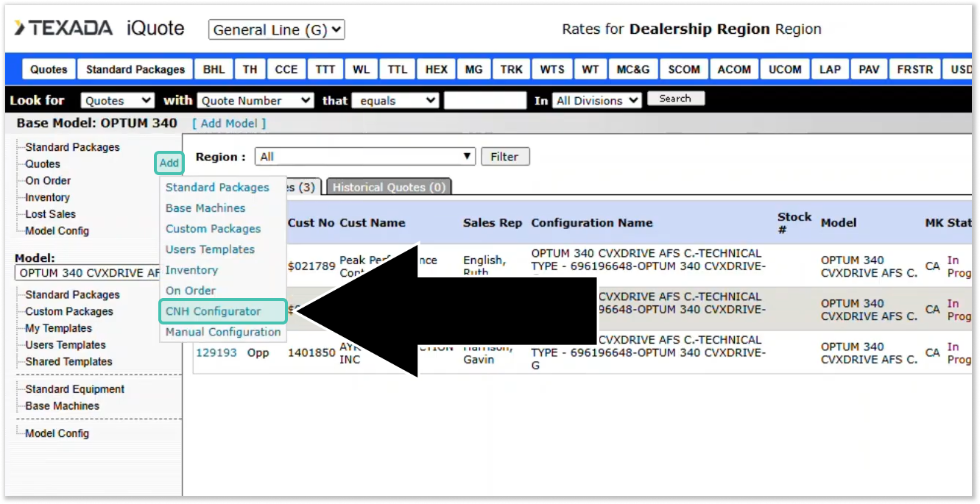Choose CNH Configurator from Add menu

[x=222, y=311]
